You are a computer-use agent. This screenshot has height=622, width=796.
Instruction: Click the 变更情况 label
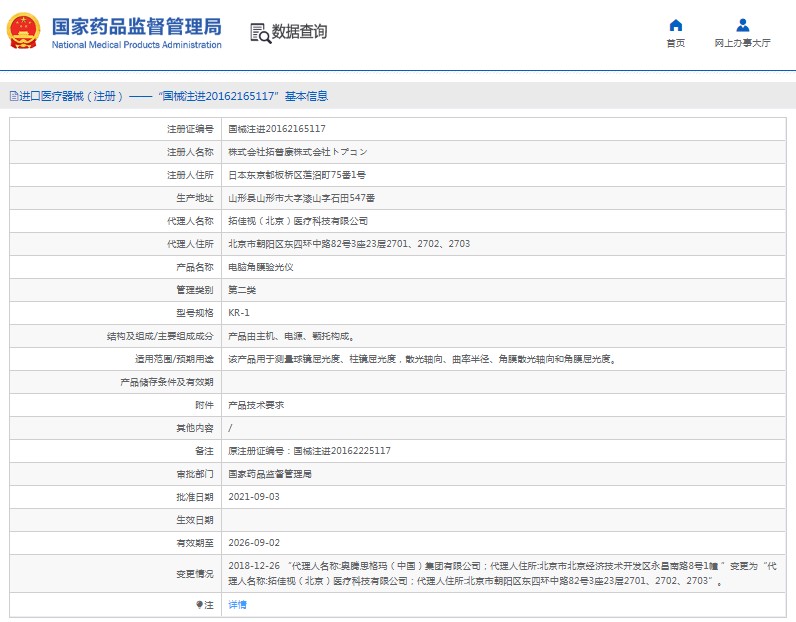pyautogui.click(x=195, y=574)
